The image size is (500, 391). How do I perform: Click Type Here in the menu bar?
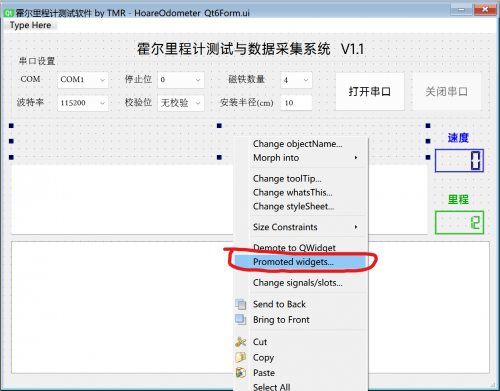click(30, 25)
